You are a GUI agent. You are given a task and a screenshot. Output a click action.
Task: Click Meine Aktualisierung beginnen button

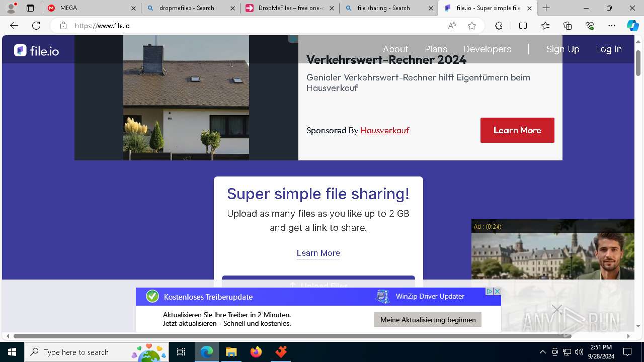point(428,319)
